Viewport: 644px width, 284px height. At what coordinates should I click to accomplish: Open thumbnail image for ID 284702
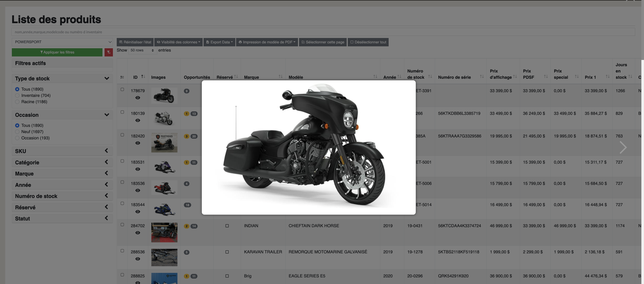click(164, 232)
